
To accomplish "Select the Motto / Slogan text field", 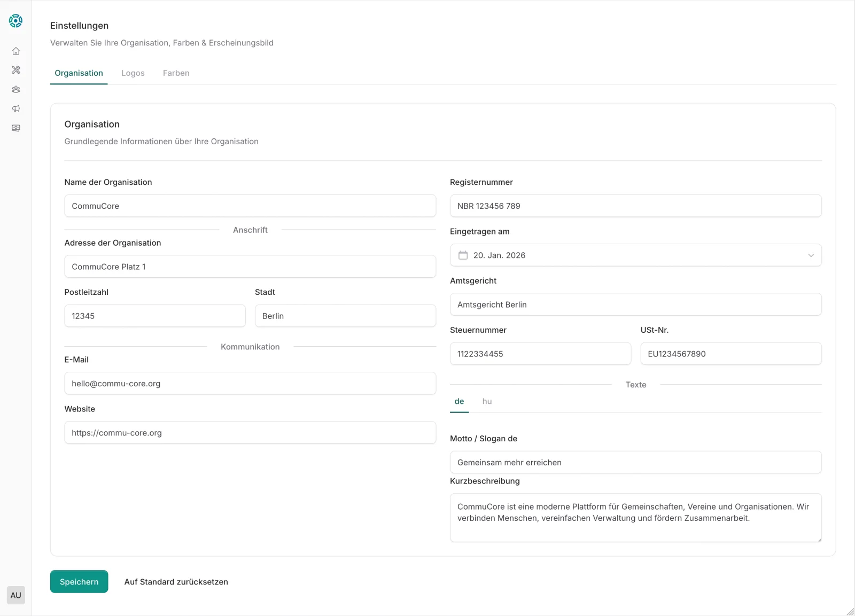I will click(x=635, y=462).
